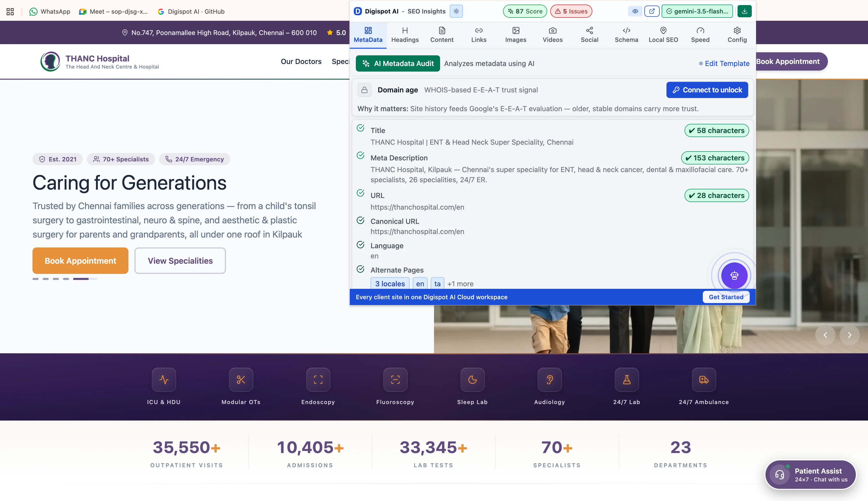
Task: Open the browser apps grid icon
Action: [10, 11]
